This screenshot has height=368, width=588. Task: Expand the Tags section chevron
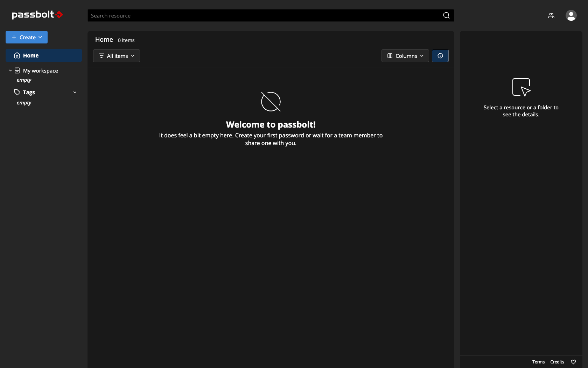tap(75, 92)
